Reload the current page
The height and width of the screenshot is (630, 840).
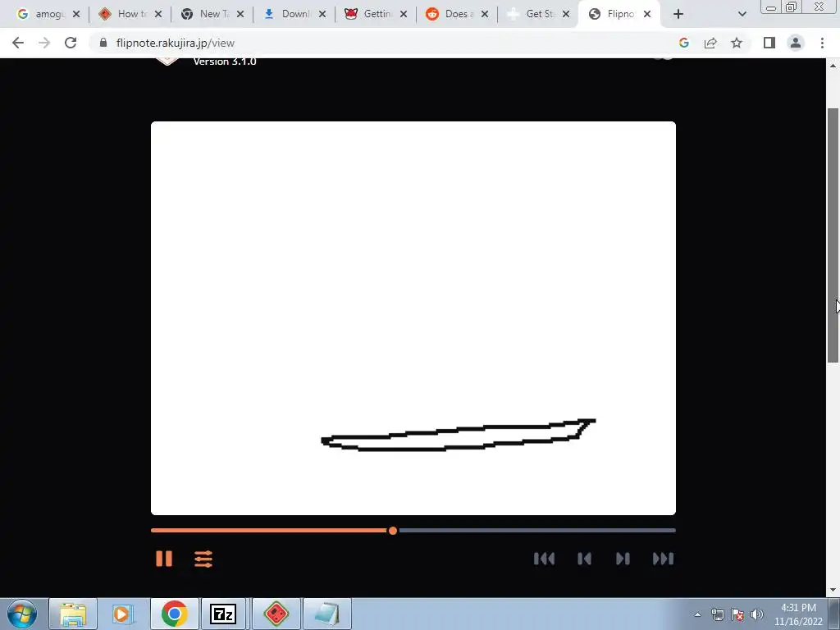pyautogui.click(x=71, y=43)
